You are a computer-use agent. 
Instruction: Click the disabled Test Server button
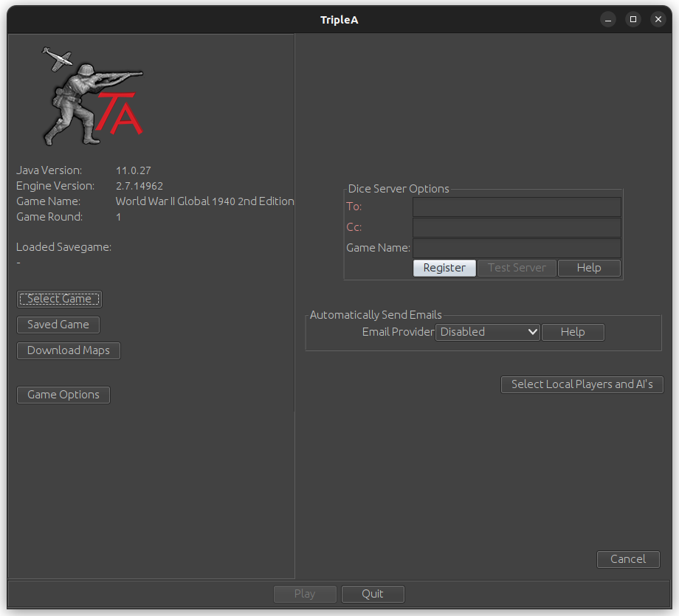pyautogui.click(x=517, y=268)
